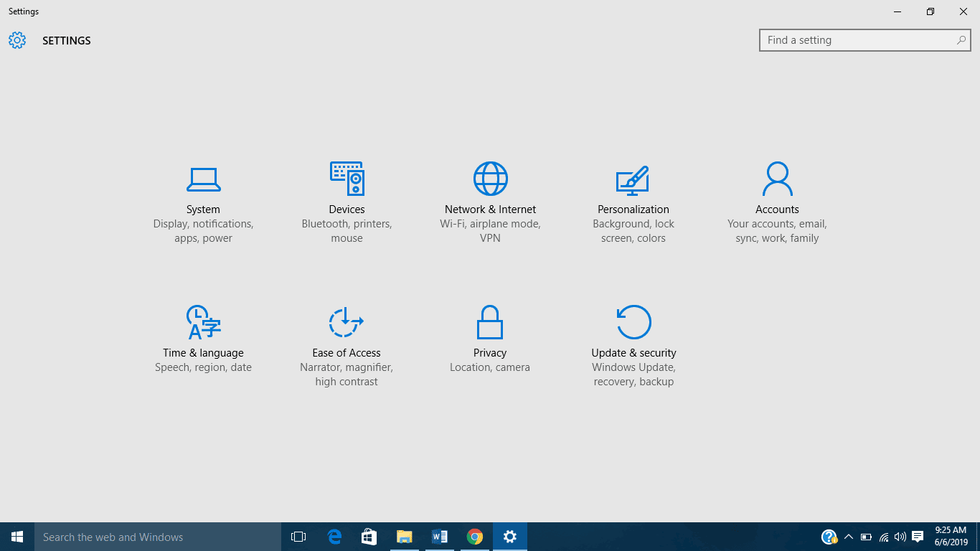The height and width of the screenshot is (551, 980).
Task: Focus the Find a setting search field
Action: pos(865,40)
